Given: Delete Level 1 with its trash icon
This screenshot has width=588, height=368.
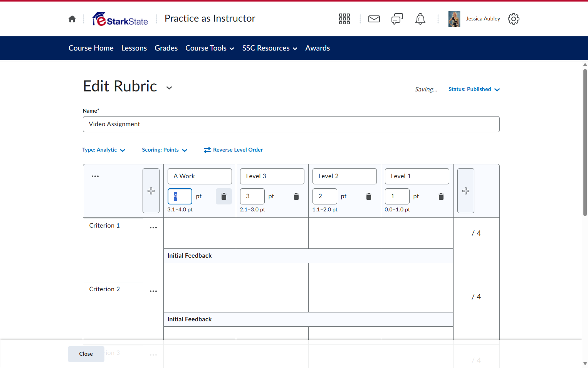Looking at the screenshot, I should 441,196.
